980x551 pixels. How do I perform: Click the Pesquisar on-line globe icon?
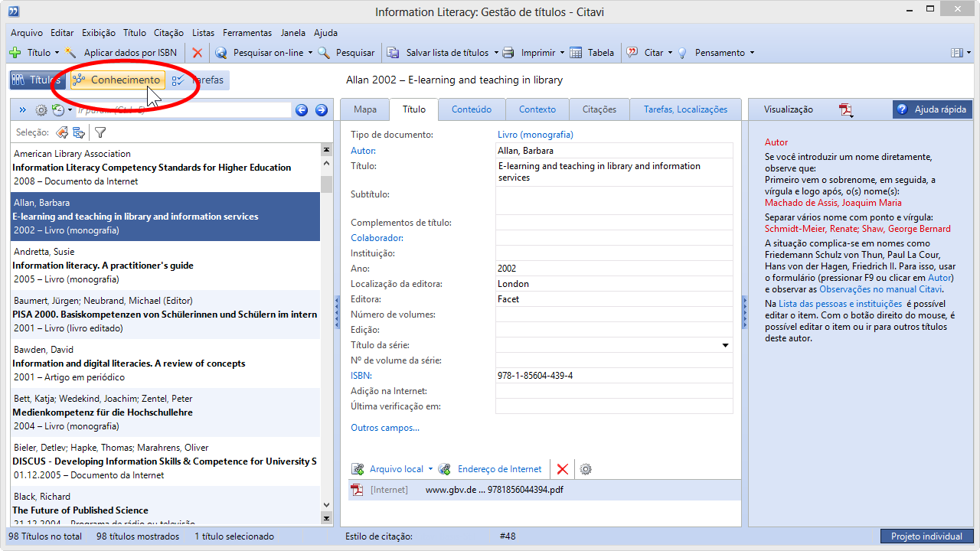click(221, 53)
